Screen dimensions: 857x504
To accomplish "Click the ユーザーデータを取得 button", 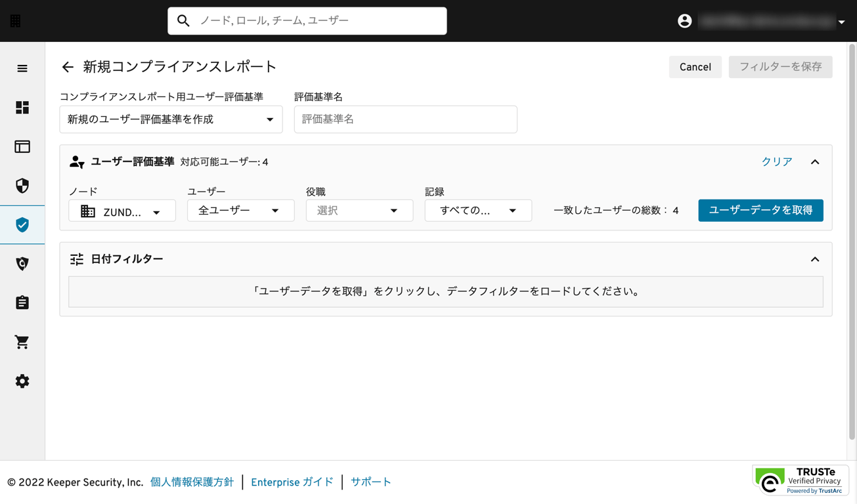I will point(760,211).
